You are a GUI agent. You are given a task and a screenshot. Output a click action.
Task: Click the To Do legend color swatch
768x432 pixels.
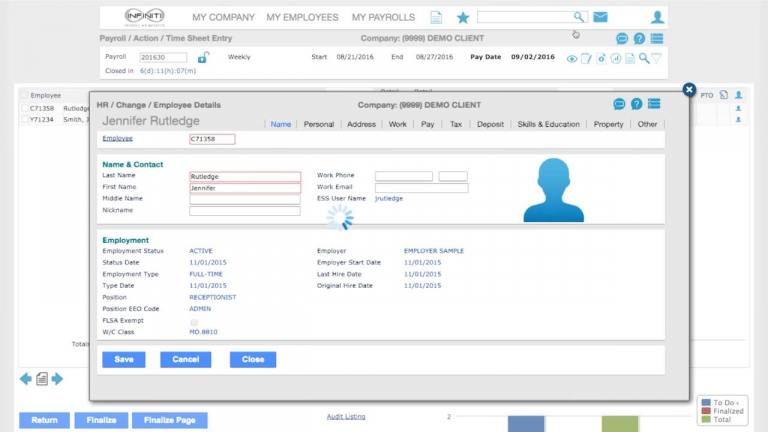(x=706, y=403)
